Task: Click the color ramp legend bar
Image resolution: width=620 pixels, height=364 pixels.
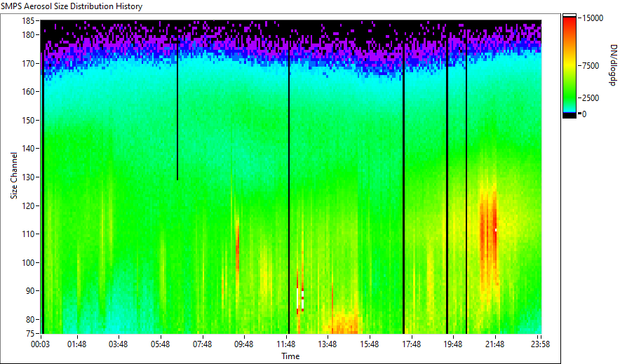Action: 570,66
